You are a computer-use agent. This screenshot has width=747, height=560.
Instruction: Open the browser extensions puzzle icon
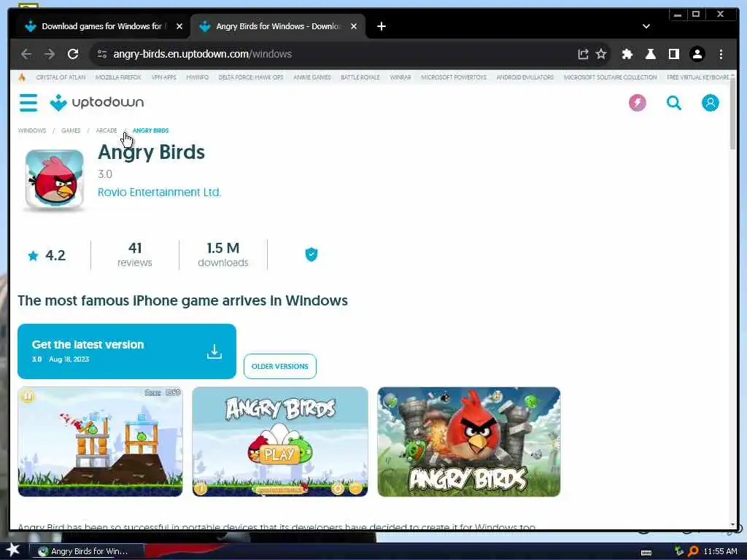(627, 54)
